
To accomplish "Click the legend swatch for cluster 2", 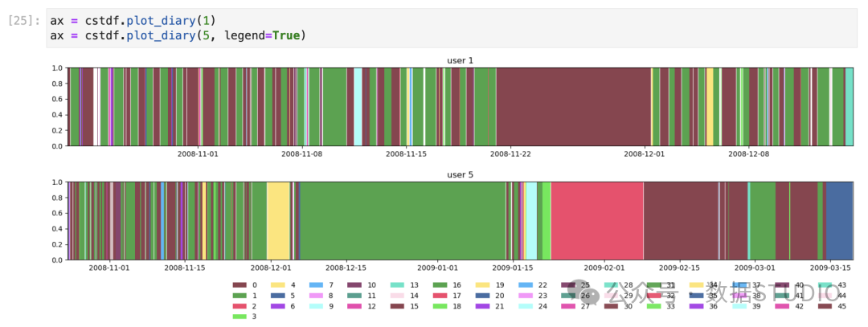I will [240, 306].
